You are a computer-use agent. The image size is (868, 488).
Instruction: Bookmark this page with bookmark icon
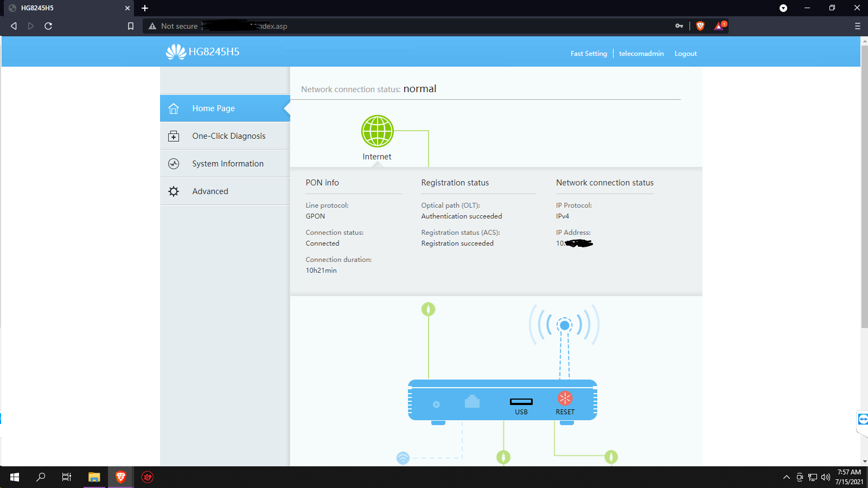pyautogui.click(x=131, y=26)
